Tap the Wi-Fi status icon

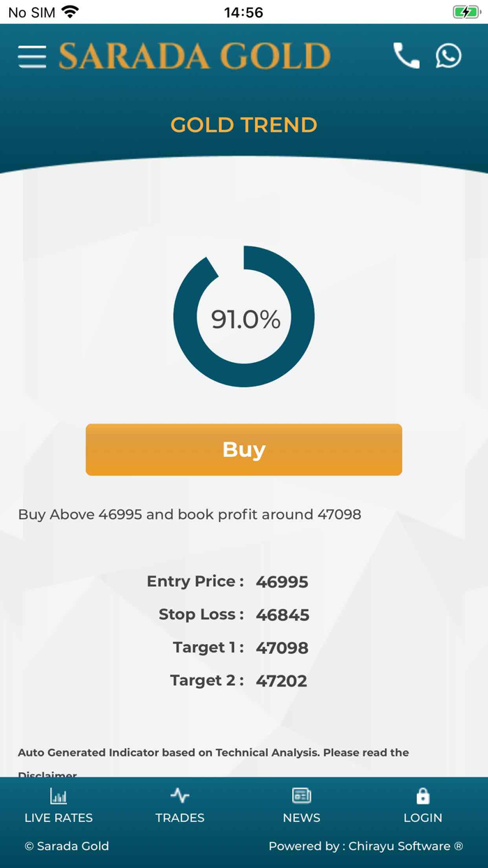70,12
